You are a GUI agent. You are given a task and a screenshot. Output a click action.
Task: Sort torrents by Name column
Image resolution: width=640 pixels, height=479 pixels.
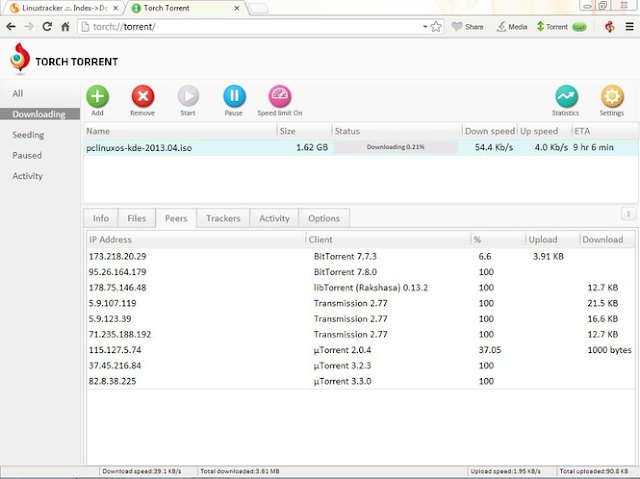tap(180, 131)
